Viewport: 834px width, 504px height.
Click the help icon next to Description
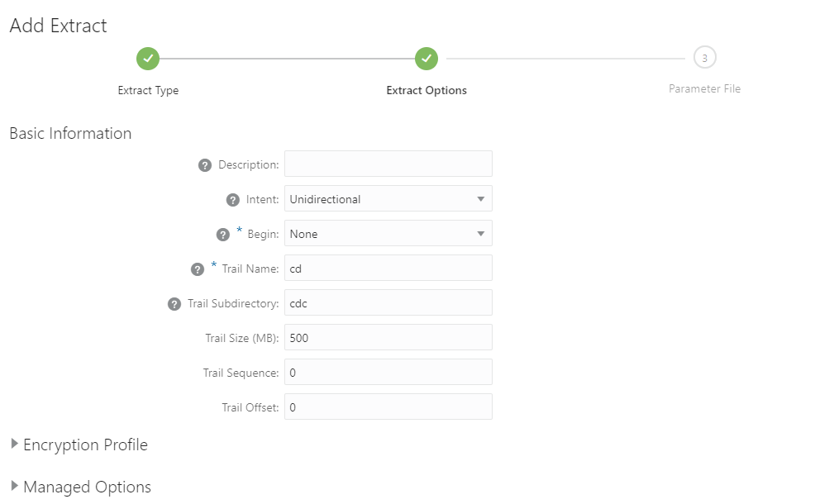205,165
